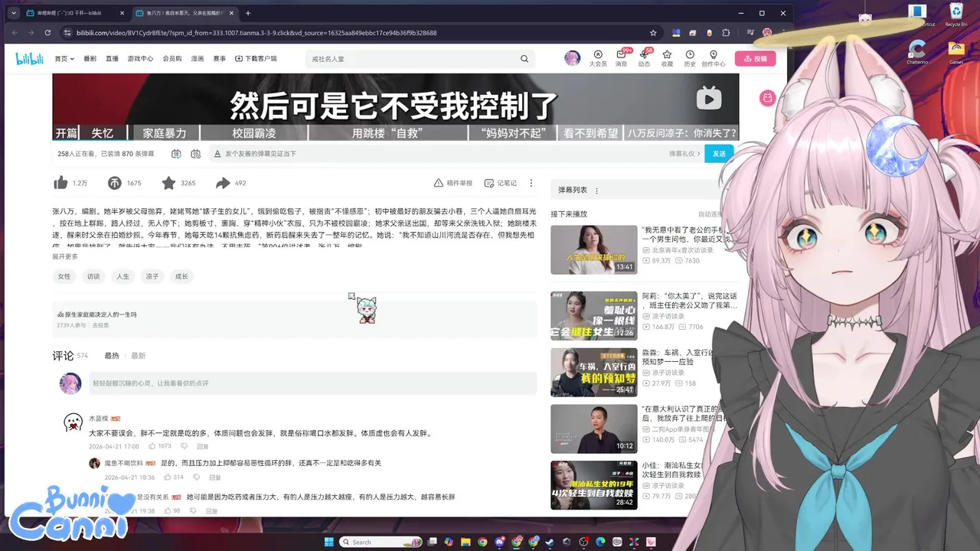Image resolution: width=980 pixels, height=551 pixels.
Task: Open 阿莉 video thumbnail 12:26
Action: pyautogui.click(x=594, y=315)
